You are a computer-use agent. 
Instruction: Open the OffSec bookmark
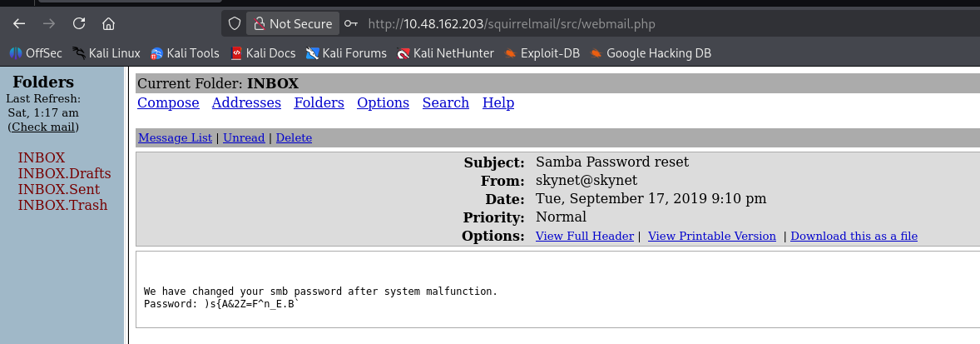pyautogui.click(x=36, y=53)
